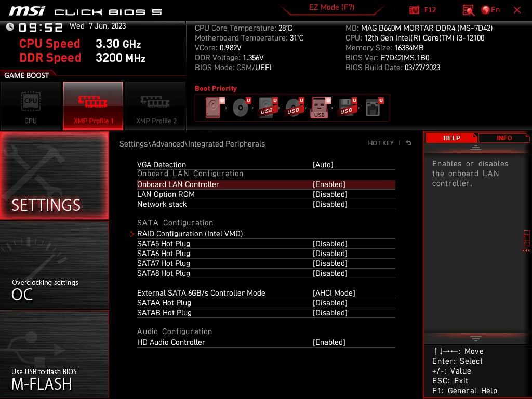The image size is (532, 399).
Task: Enable the CPU Game Boost button
Action: coord(31,106)
